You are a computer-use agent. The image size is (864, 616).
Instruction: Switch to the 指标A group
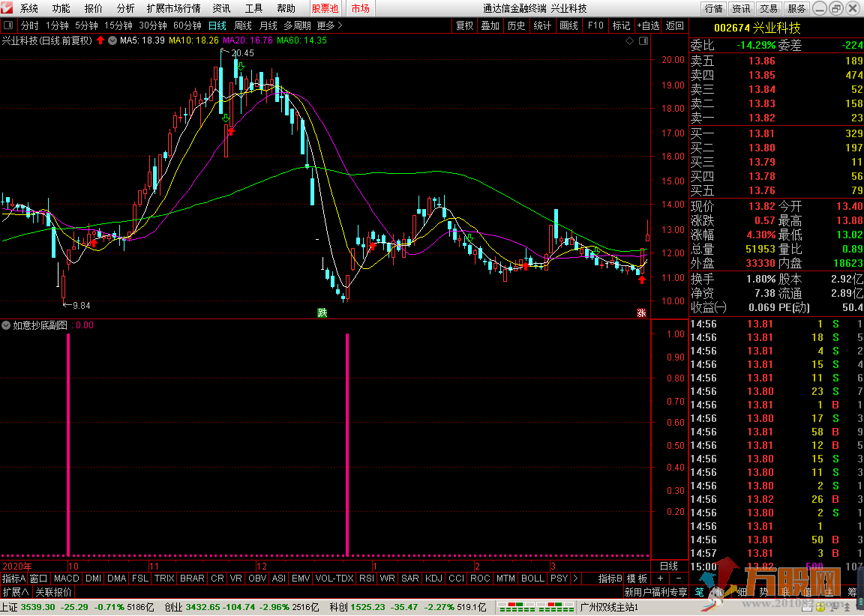[13, 578]
